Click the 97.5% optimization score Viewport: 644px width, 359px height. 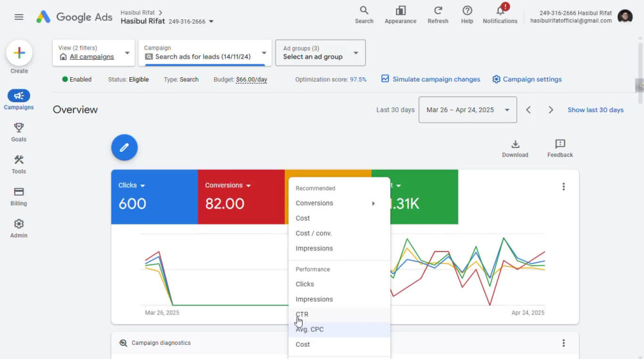[x=358, y=80]
